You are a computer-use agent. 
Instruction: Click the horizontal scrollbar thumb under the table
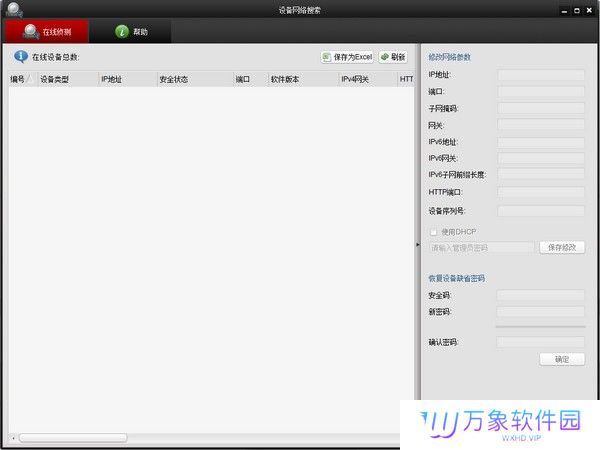73,437
